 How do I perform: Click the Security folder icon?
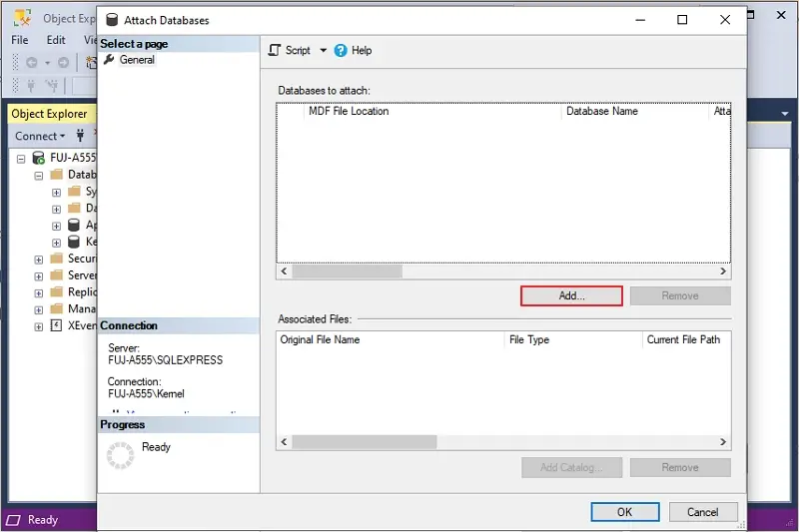tap(57, 259)
